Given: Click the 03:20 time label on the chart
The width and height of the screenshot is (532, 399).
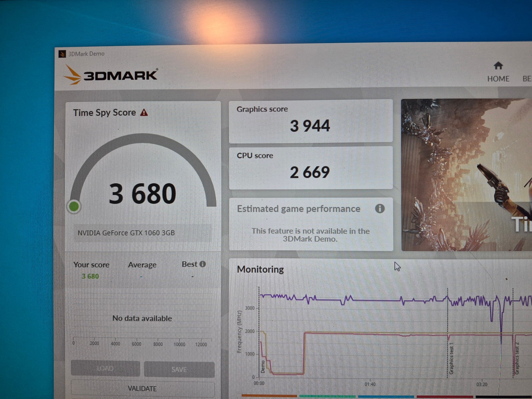Looking at the screenshot, I should click(x=482, y=384).
